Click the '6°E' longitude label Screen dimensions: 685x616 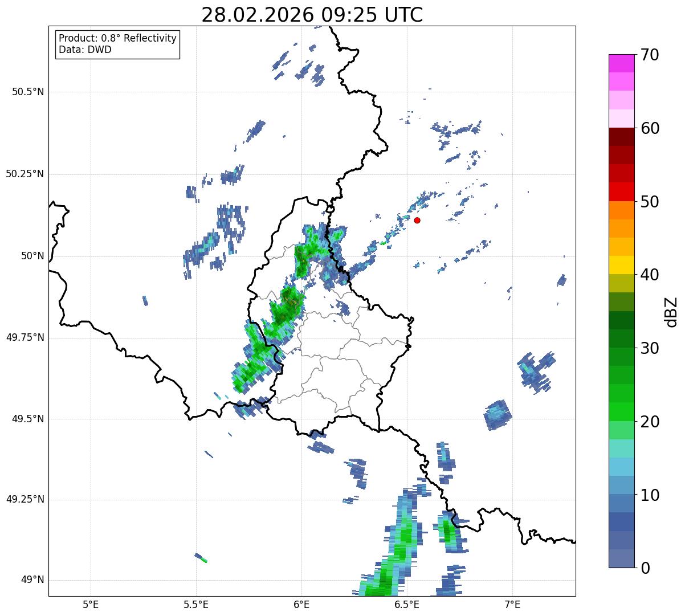click(x=301, y=604)
